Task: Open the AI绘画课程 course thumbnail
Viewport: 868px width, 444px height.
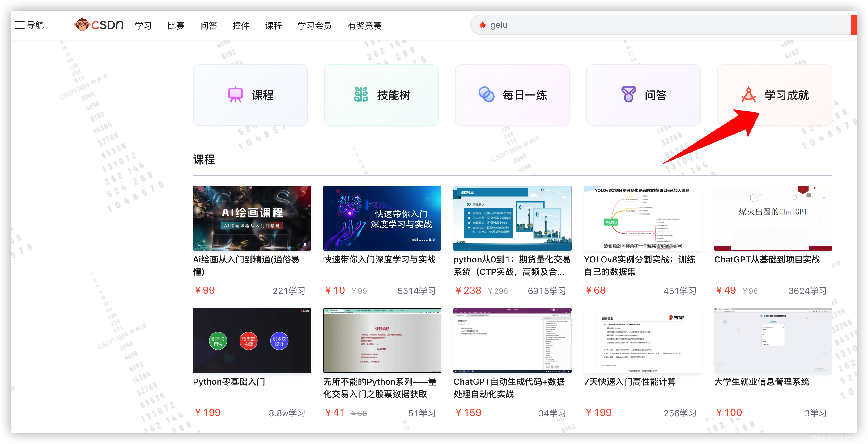Action: tap(252, 218)
